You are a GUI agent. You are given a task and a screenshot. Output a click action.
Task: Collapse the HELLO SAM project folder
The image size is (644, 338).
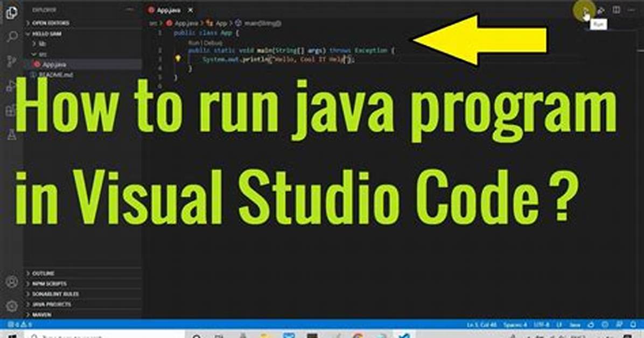click(82, 34)
